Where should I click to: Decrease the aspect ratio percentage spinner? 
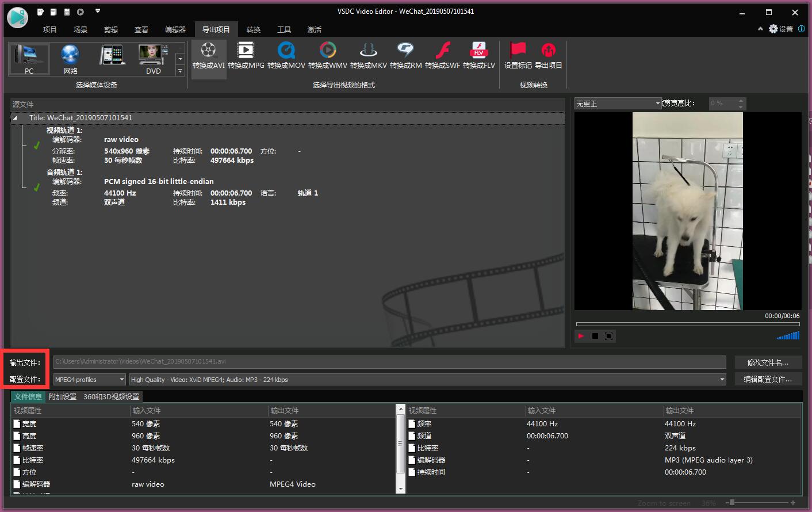click(x=741, y=106)
